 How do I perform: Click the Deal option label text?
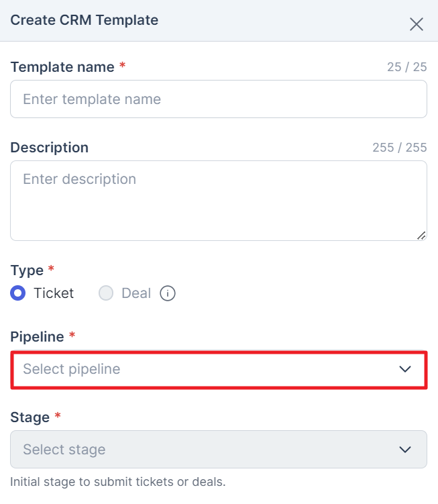(x=136, y=293)
